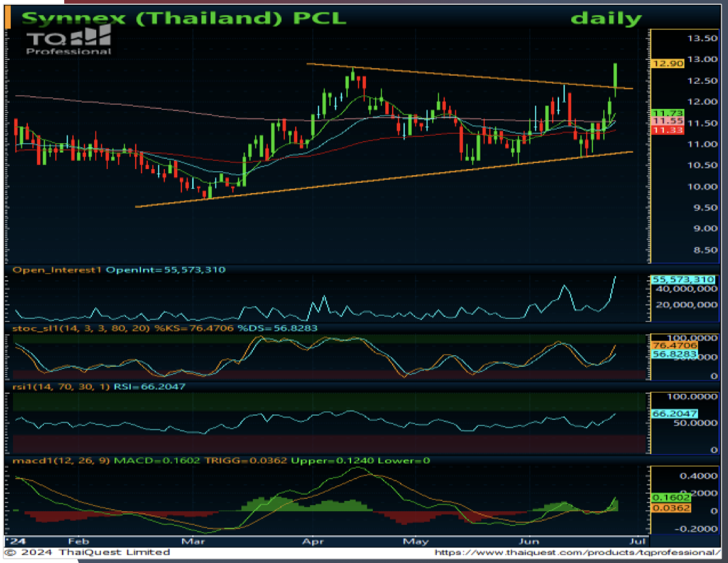Select the red 11.33 moving average tag
The height and width of the screenshot is (563, 728).
(x=667, y=130)
